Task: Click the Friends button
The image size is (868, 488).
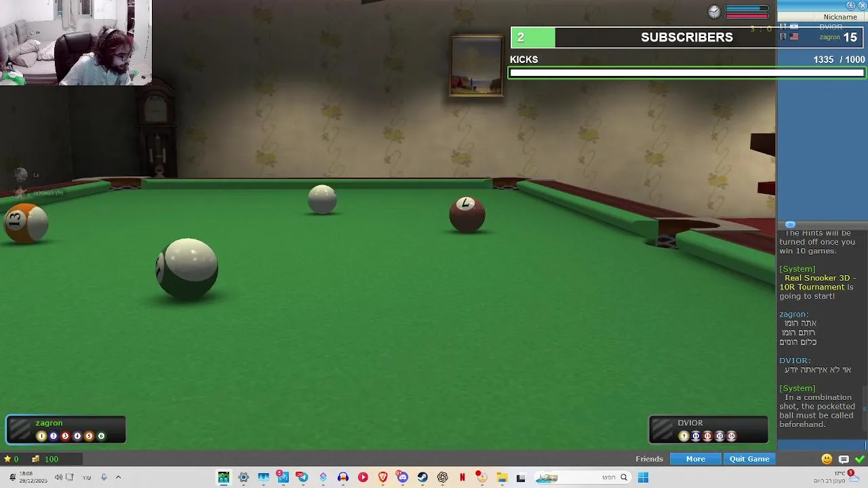Action: coord(649,459)
